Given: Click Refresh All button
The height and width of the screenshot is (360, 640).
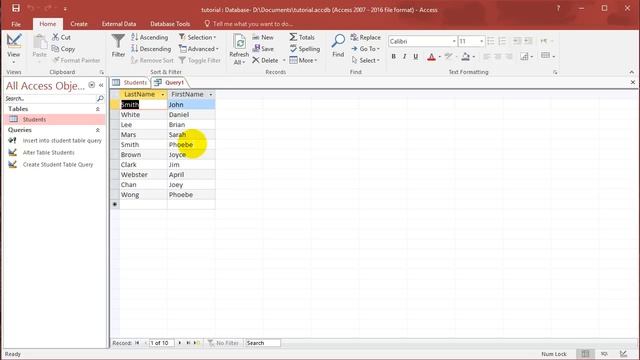Looking at the screenshot, I should pos(239,49).
